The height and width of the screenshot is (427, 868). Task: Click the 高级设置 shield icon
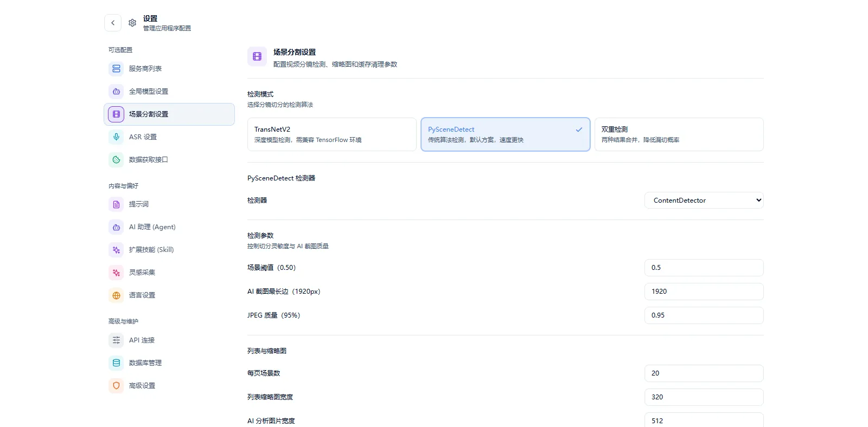[116, 386]
